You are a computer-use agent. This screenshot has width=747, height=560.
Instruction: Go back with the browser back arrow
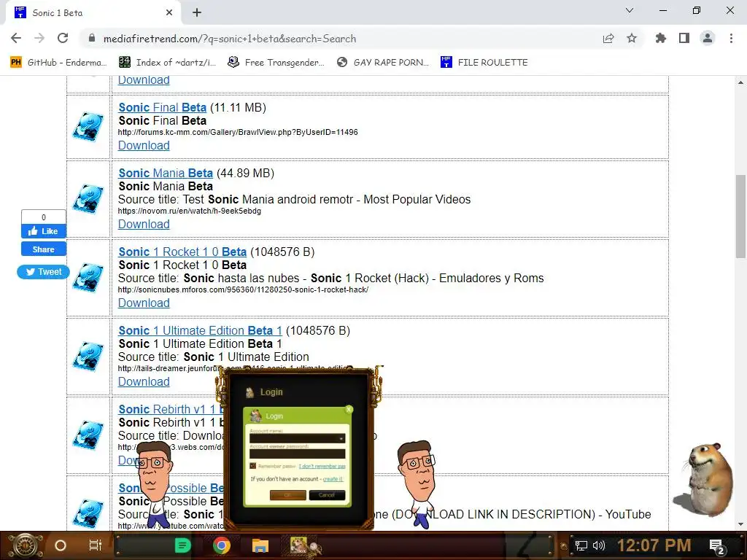16,38
